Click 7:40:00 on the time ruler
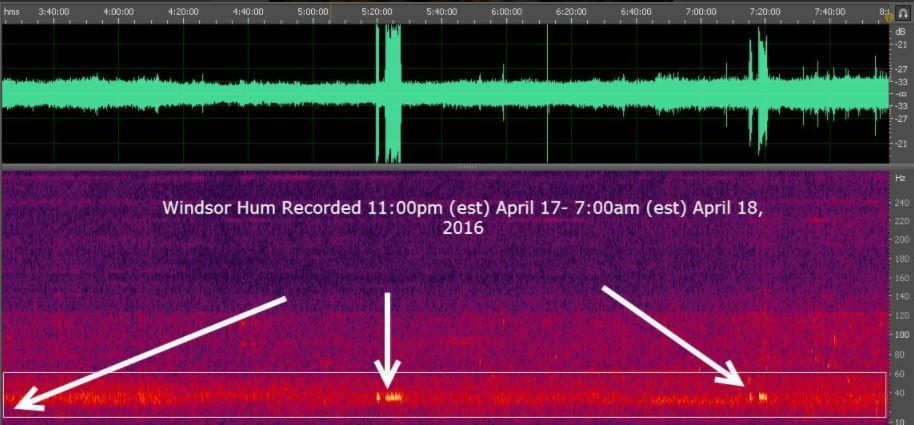914x425 pixels. pyautogui.click(x=830, y=12)
